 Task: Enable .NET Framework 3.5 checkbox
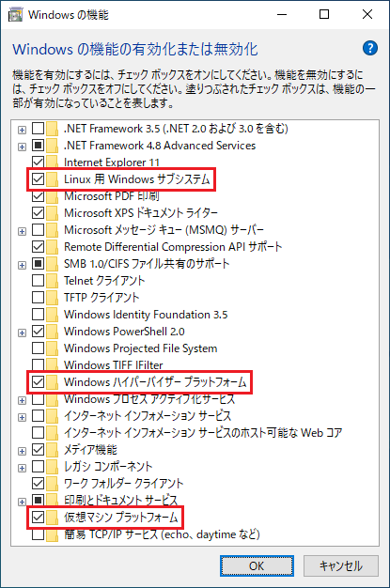click(x=38, y=129)
